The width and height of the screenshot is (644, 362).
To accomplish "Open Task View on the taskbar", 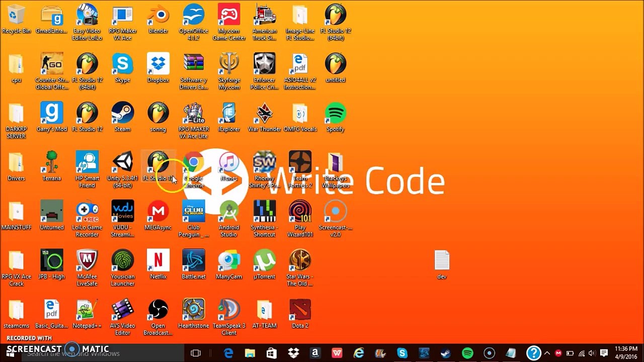I will click(x=196, y=353).
